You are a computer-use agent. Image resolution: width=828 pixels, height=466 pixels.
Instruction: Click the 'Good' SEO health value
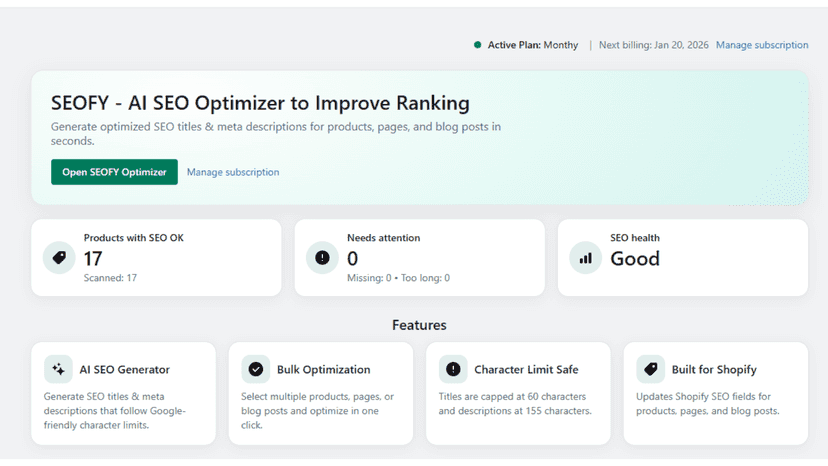pyautogui.click(x=635, y=258)
